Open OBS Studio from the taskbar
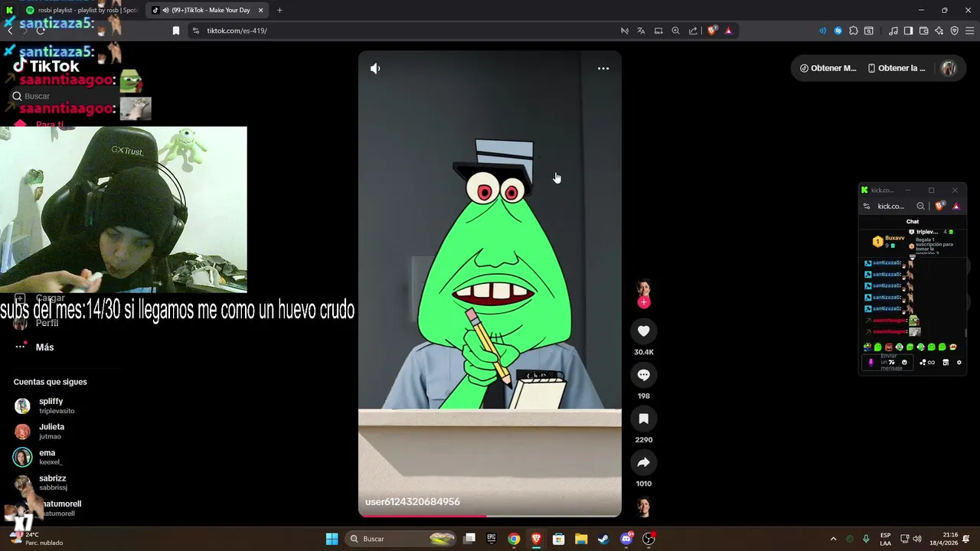980x551 pixels. coord(648,539)
